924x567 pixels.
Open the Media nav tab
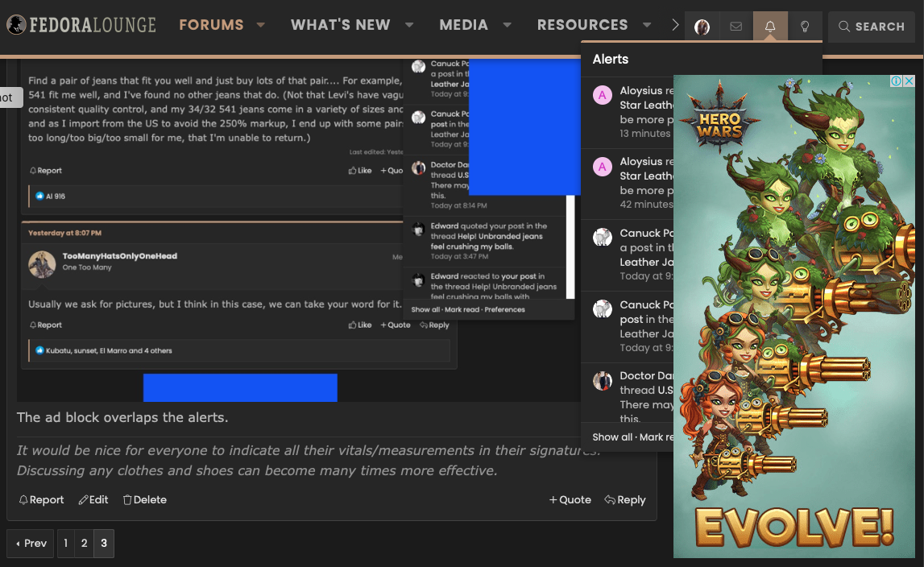click(x=463, y=25)
